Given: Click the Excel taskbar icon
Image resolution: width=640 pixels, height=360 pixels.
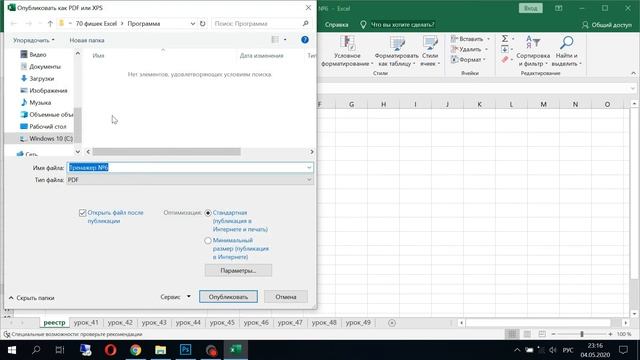Looking at the screenshot, I should (236, 350).
